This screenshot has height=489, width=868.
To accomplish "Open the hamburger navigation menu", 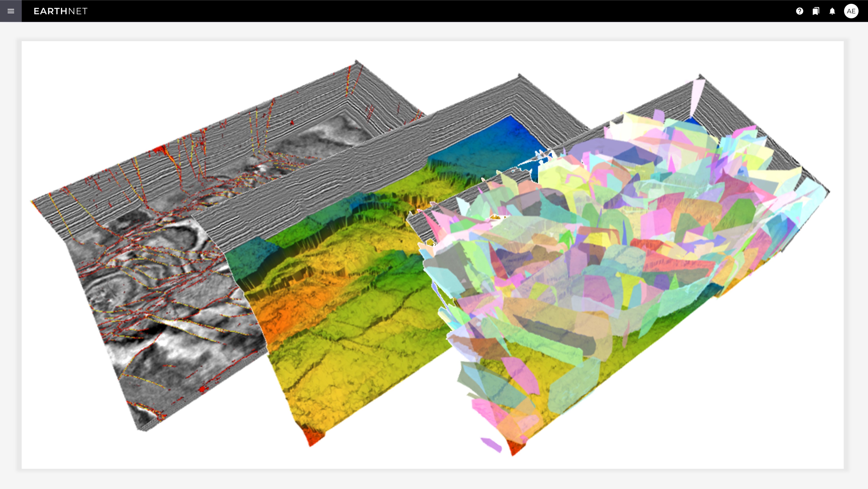I will (11, 11).
